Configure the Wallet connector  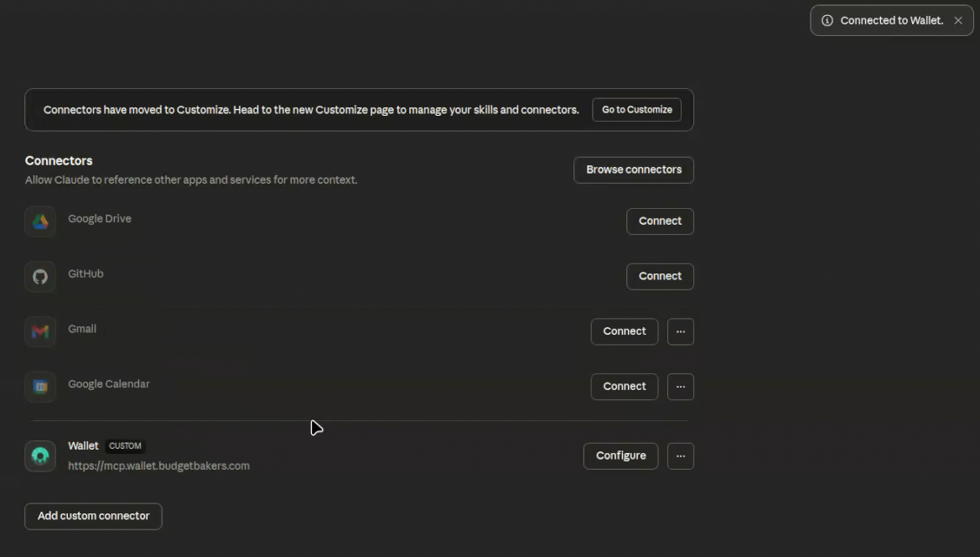(x=620, y=455)
